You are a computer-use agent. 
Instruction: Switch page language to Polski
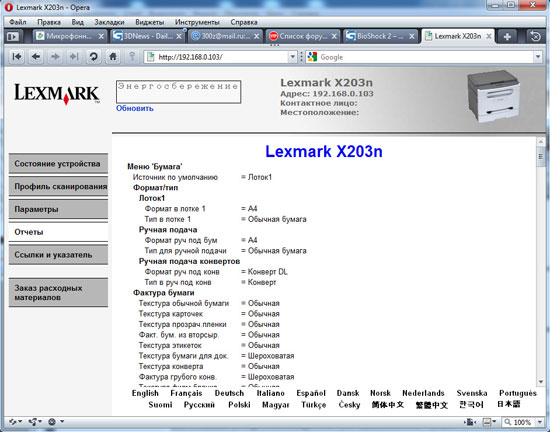[239, 405]
